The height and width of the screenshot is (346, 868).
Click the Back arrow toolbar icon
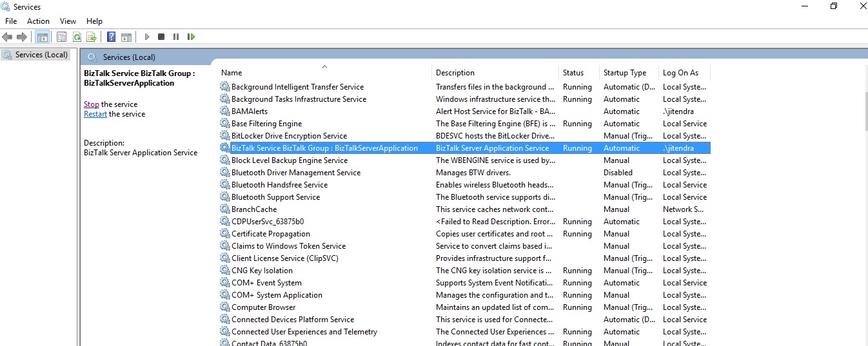[x=8, y=37]
